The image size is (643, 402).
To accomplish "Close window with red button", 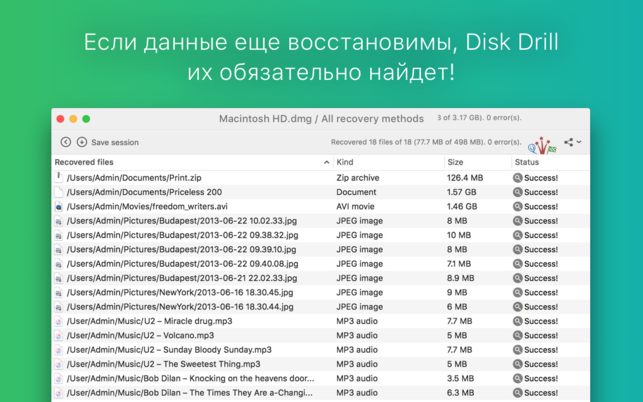I will (x=60, y=119).
